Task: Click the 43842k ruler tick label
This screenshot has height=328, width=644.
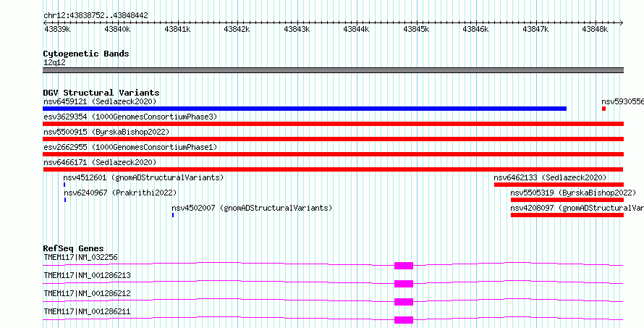Action: [237, 29]
